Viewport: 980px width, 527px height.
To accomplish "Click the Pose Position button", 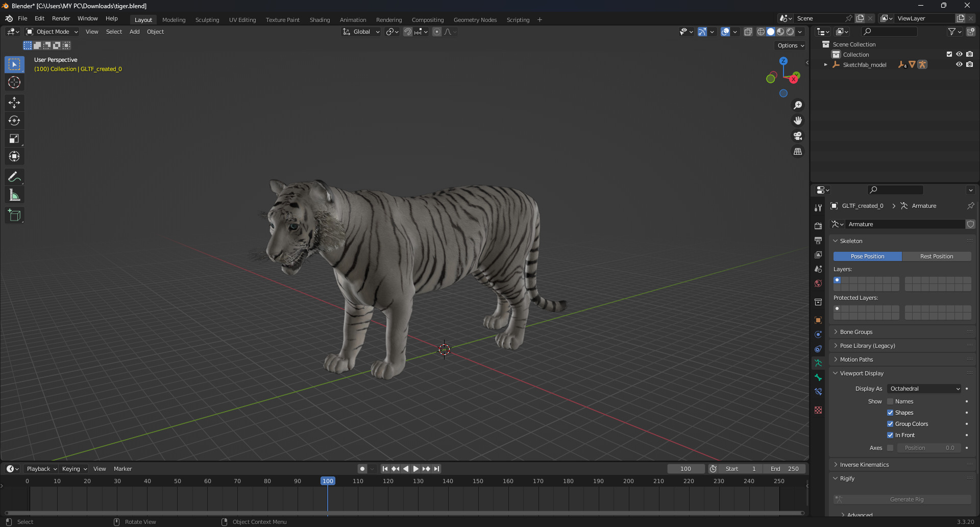I will point(867,256).
